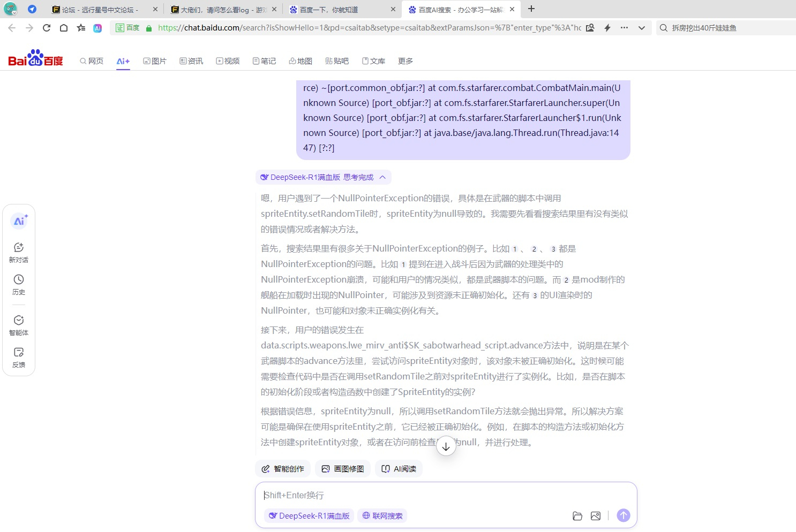Screen dimensions: 796x532
Task: Open 画图修图 image editing tool
Action: tap(343, 468)
